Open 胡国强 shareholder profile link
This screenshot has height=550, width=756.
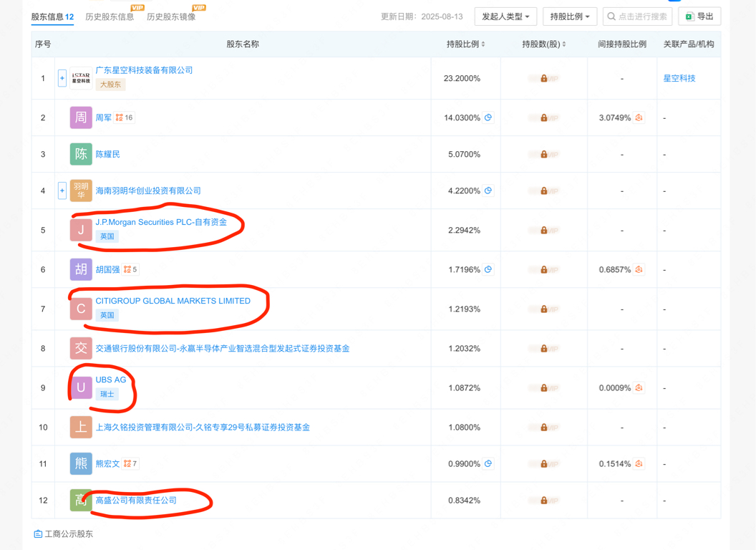pyautogui.click(x=107, y=269)
